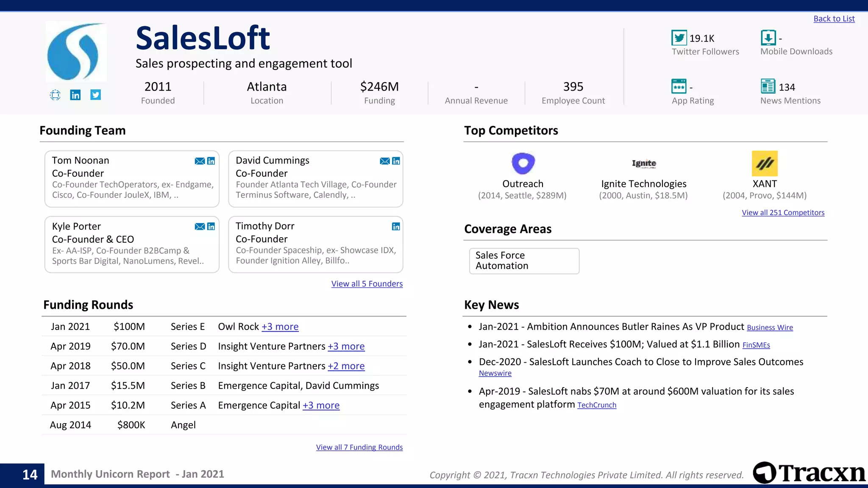Open View all 7 Funding Rounds link
This screenshot has width=868, height=488.
click(x=359, y=447)
